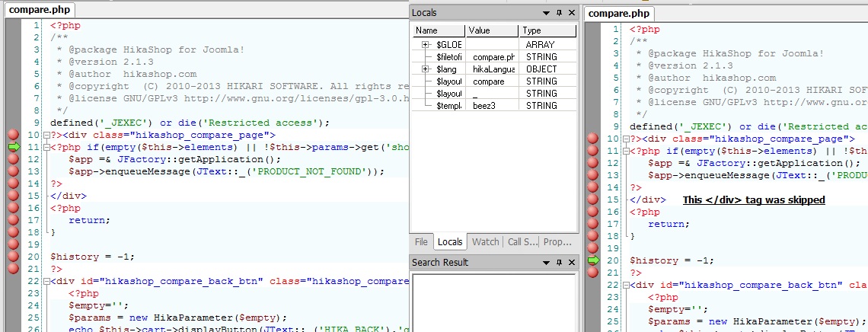Click the green execution arrow on line 20, right editor

coord(592,260)
